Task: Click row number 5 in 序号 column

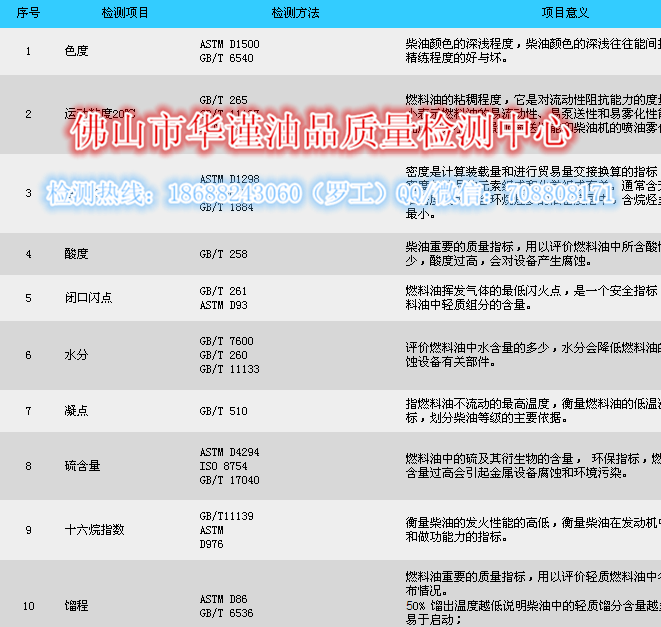Action: [x=28, y=298]
